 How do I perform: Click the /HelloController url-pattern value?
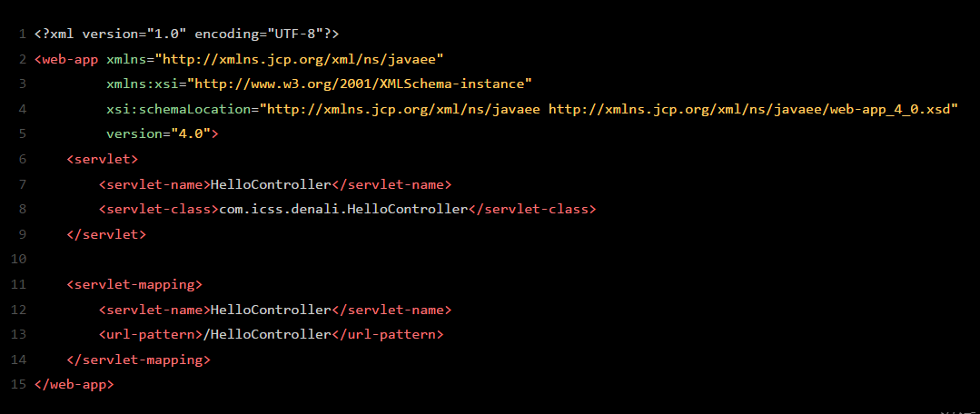267,335
